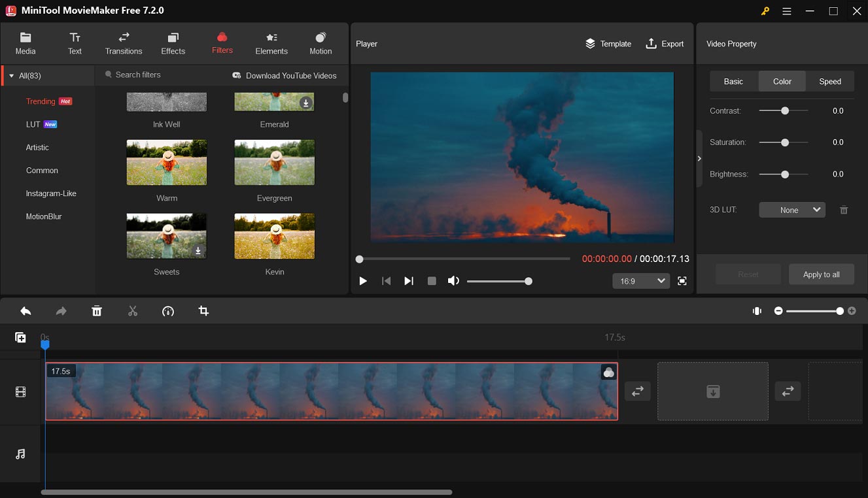Open the 16:9 aspect ratio dropdown
The width and height of the screenshot is (868, 498).
641,281
